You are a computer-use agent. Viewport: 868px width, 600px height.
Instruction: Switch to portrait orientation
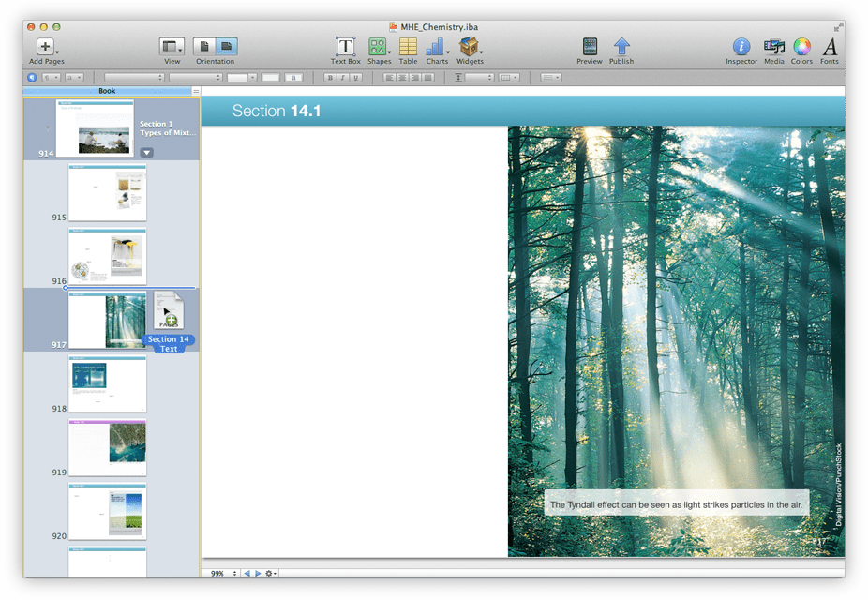(x=204, y=47)
